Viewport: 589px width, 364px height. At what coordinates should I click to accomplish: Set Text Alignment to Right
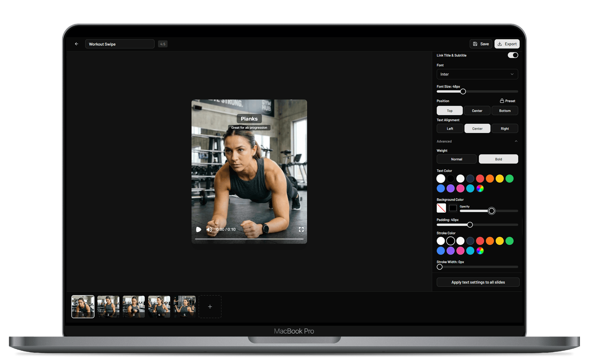[x=505, y=128]
